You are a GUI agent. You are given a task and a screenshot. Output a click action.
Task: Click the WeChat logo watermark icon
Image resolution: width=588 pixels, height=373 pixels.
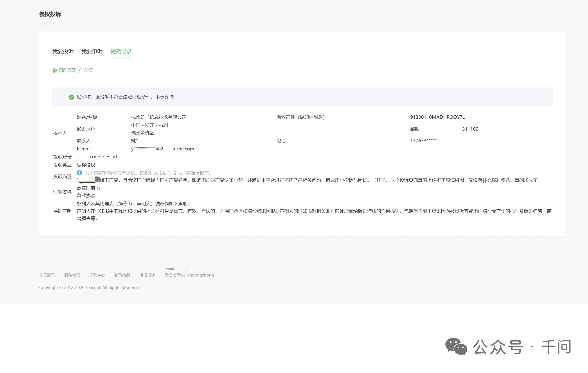coord(456,346)
